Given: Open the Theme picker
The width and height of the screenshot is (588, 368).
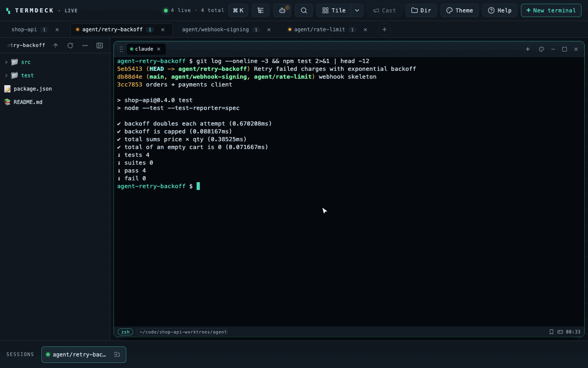Looking at the screenshot, I should (x=459, y=10).
